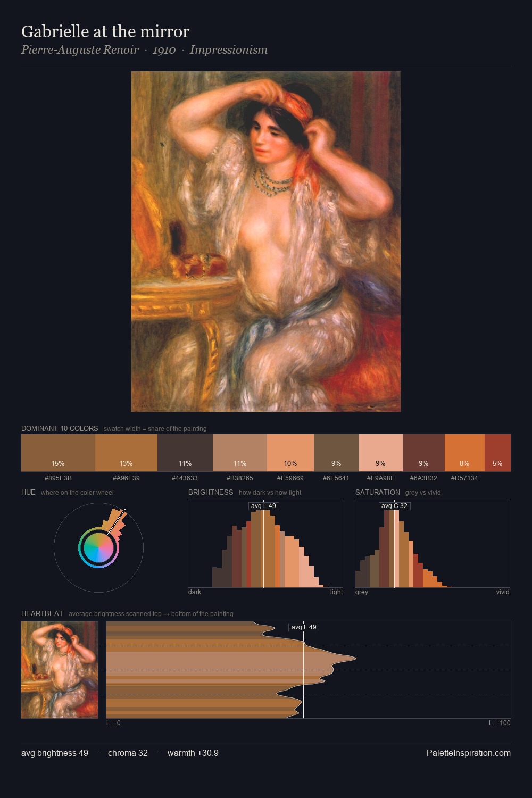Open the main Renoir painting image
The height and width of the screenshot is (798, 532).
pyautogui.click(x=266, y=242)
